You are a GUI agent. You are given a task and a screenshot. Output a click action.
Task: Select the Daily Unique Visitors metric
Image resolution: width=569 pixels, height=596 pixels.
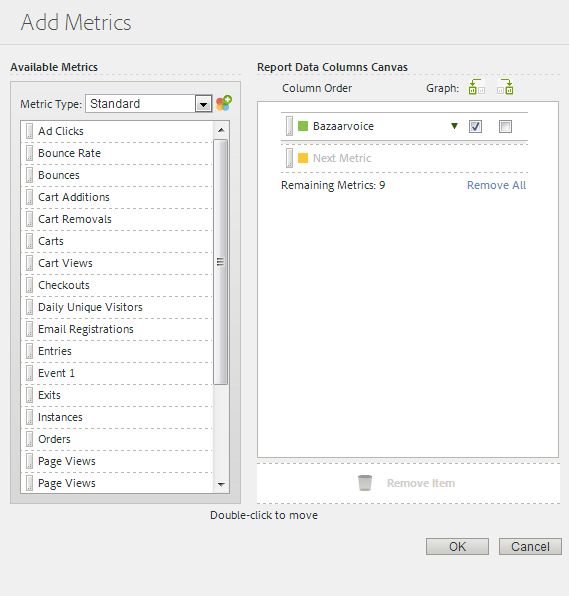point(90,307)
